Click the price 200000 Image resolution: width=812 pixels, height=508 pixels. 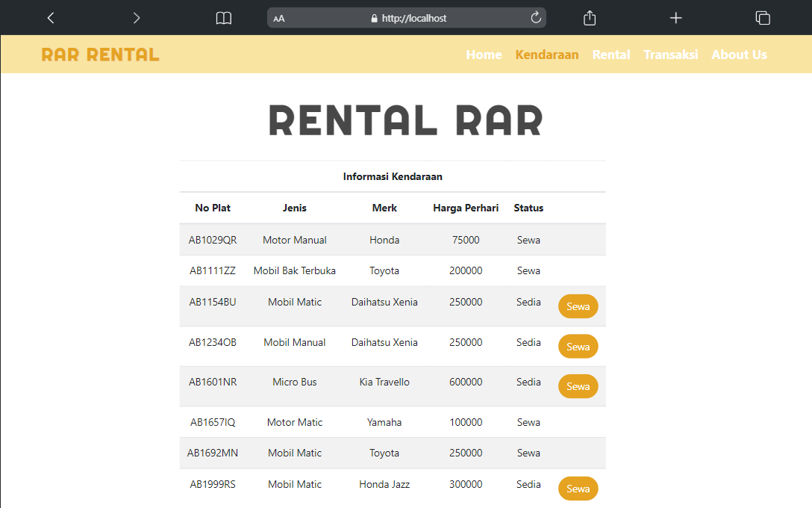(x=466, y=270)
